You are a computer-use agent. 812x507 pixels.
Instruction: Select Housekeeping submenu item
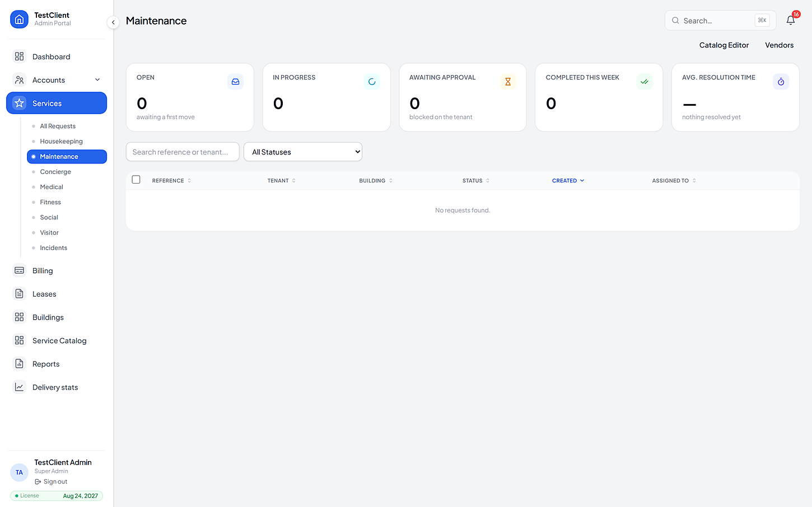67,141
